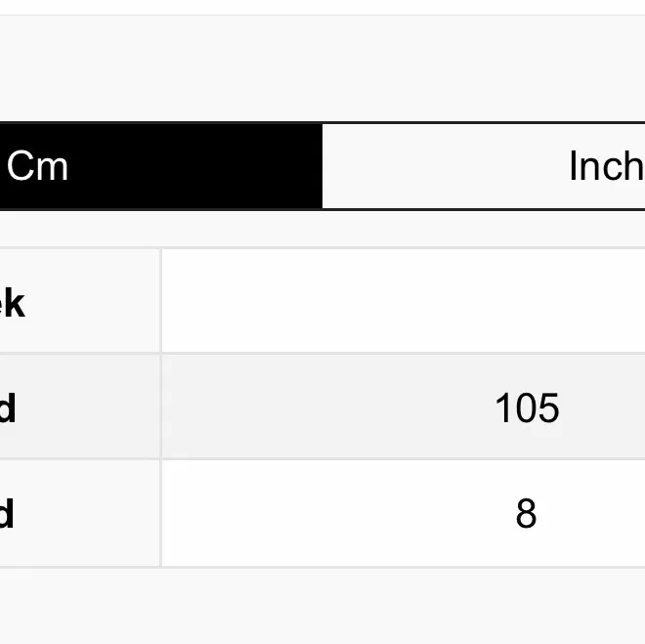The width and height of the screenshot is (645, 644).
Task: Click the digits "105" in the shaded row
Action: pos(527,408)
